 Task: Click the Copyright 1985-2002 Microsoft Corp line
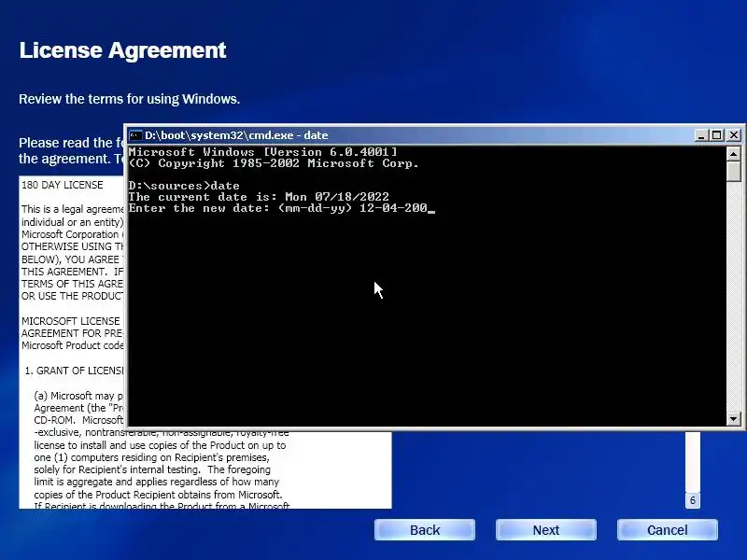274,163
